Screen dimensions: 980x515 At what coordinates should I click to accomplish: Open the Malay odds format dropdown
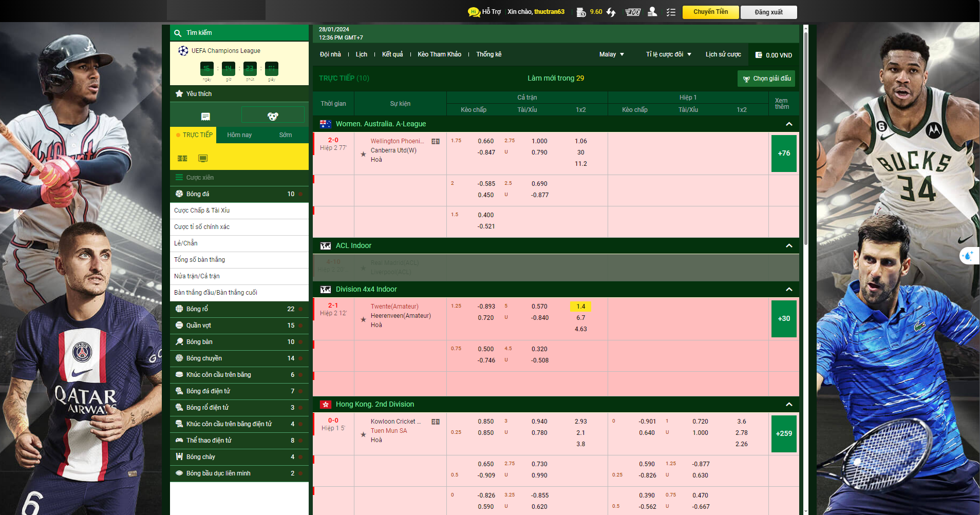tap(611, 54)
